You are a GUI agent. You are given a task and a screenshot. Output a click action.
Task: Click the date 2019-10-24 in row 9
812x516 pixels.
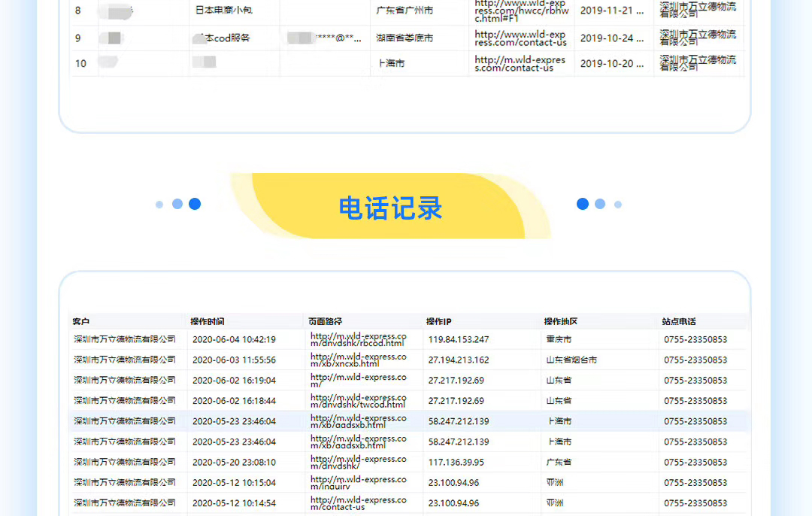[611, 38]
